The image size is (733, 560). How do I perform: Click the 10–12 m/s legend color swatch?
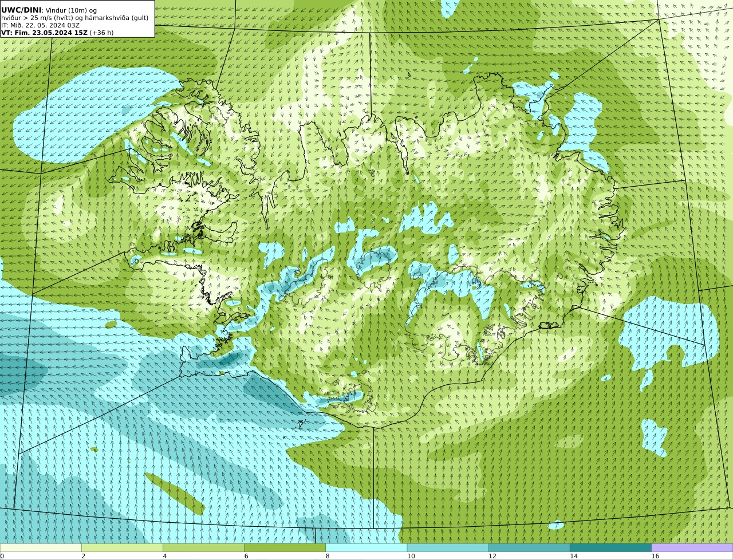(x=448, y=547)
